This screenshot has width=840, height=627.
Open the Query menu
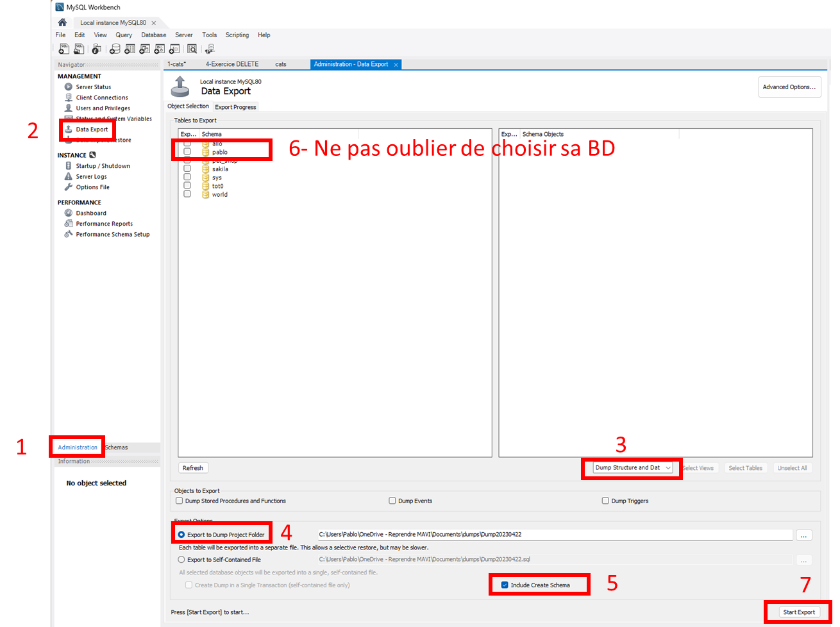tap(124, 35)
